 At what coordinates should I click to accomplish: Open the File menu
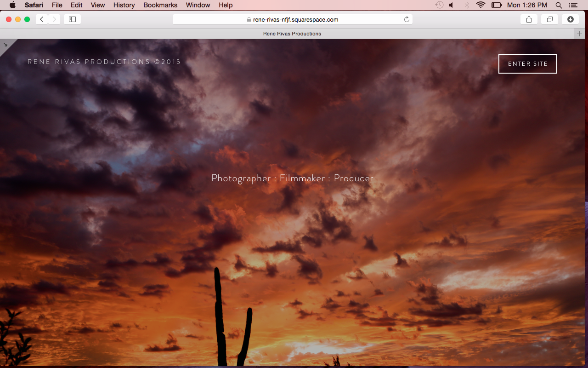pyautogui.click(x=57, y=5)
